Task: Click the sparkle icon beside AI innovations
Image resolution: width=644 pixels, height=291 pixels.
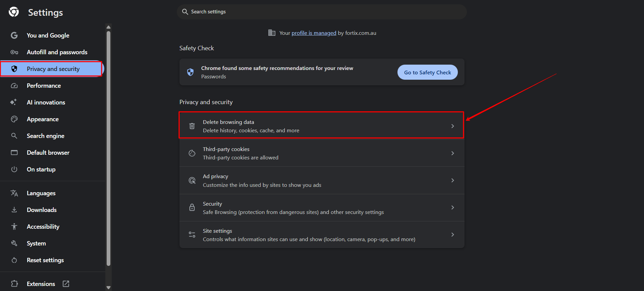Action: coord(13,102)
